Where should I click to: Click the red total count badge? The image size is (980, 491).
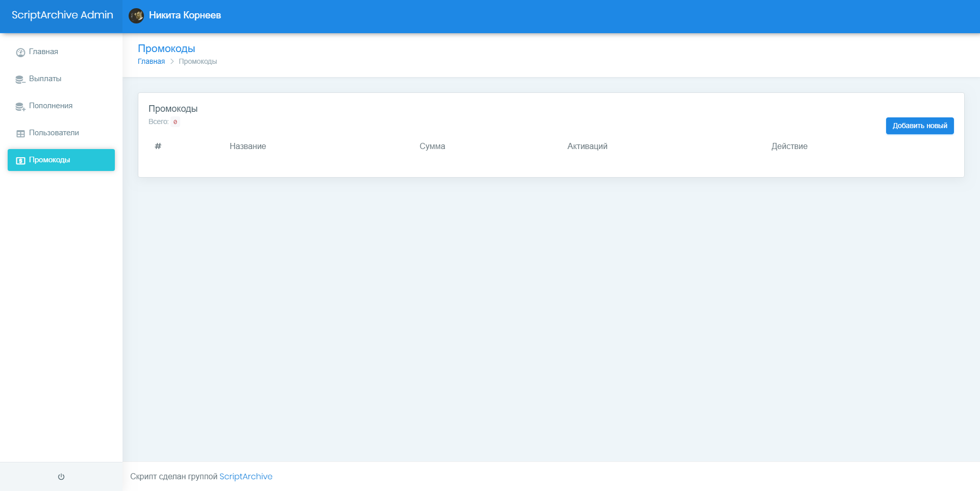click(175, 122)
